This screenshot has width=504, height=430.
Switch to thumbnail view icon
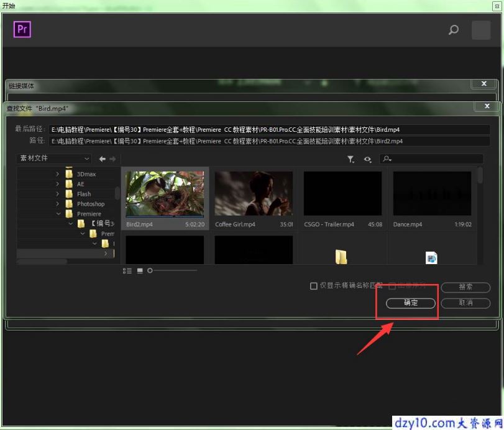point(140,271)
